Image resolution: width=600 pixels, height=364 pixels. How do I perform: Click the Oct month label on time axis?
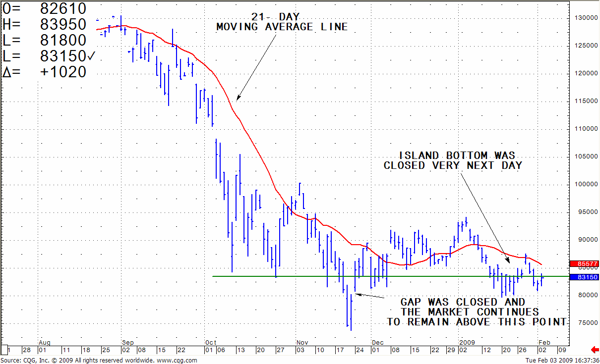pyautogui.click(x=211, y=342)
